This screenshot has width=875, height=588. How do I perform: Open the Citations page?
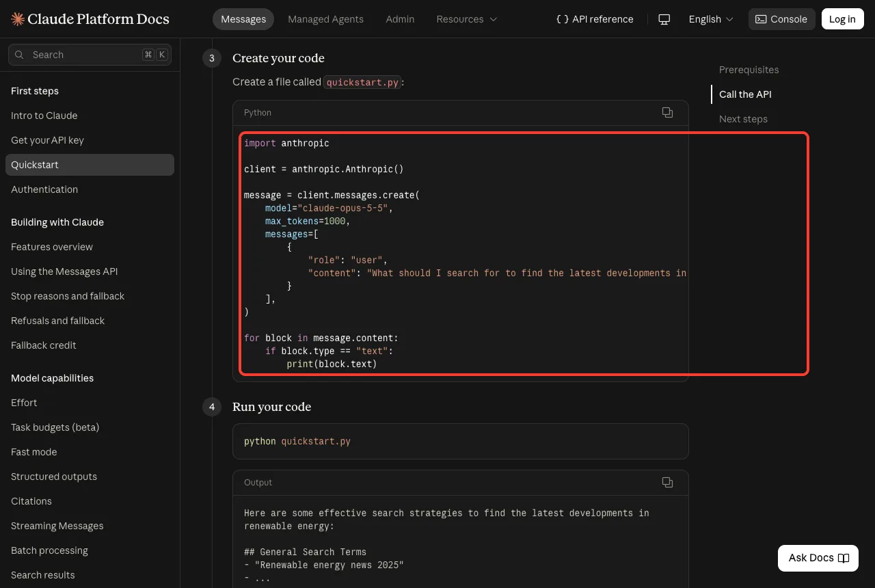tap(31, 501)
